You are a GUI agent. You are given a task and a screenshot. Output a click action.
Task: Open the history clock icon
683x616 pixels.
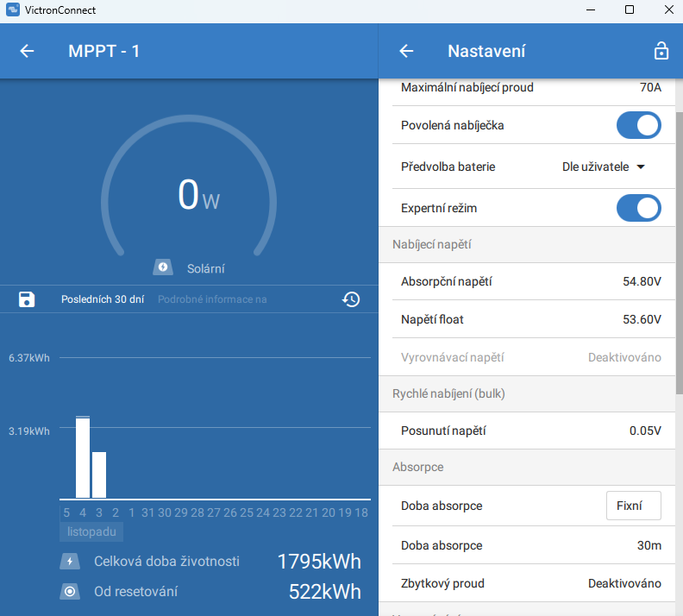350,299
